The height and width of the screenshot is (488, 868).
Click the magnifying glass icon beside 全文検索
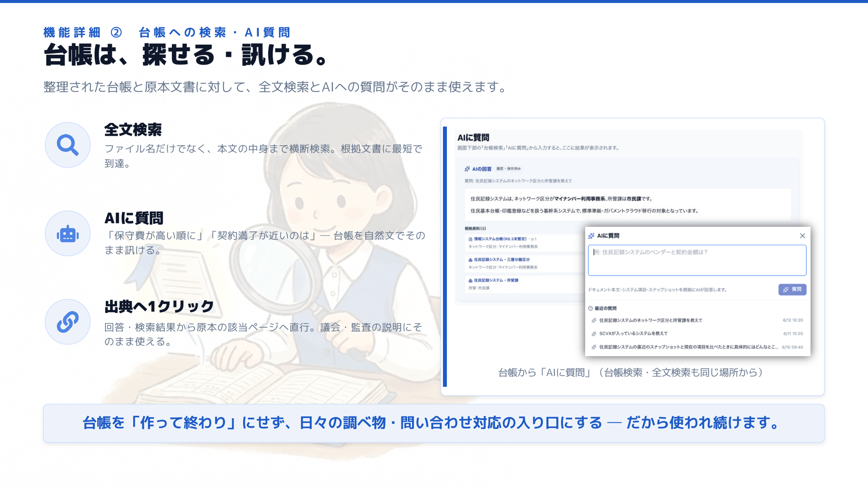[x=68, y=145]
